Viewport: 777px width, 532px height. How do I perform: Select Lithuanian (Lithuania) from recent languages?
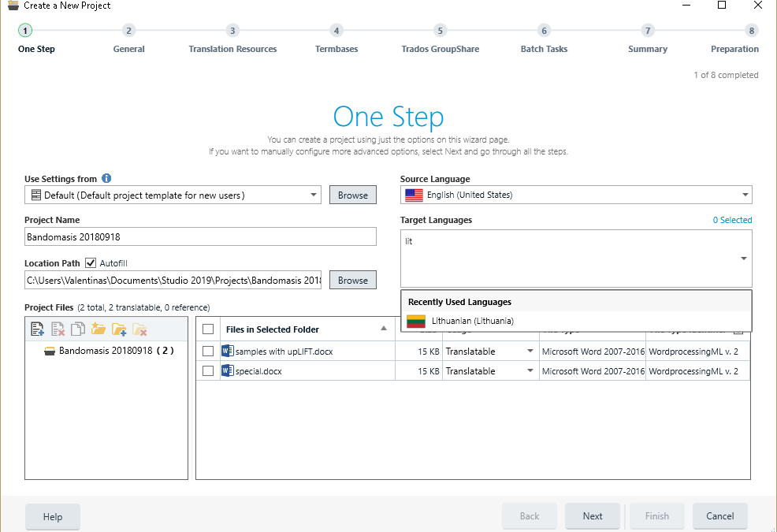tap(576, 322)
